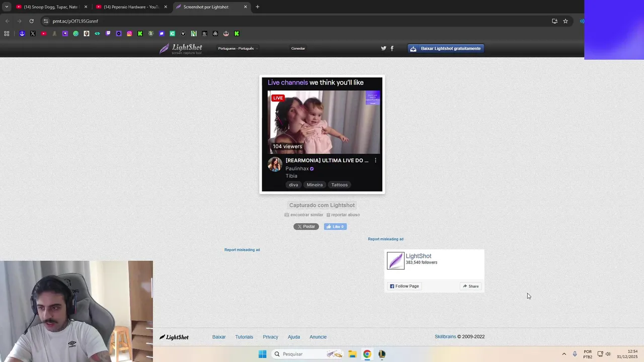The width and height of the screenshot is (644, 362).
Task: Click the Paulinhax streamer avatar
Action: [x=275, y=164]
